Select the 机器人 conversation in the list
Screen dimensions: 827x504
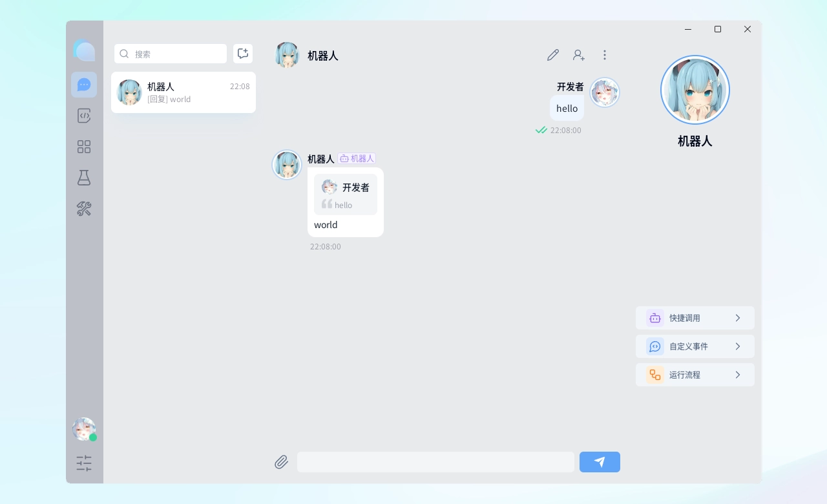(x=183, y=92)
